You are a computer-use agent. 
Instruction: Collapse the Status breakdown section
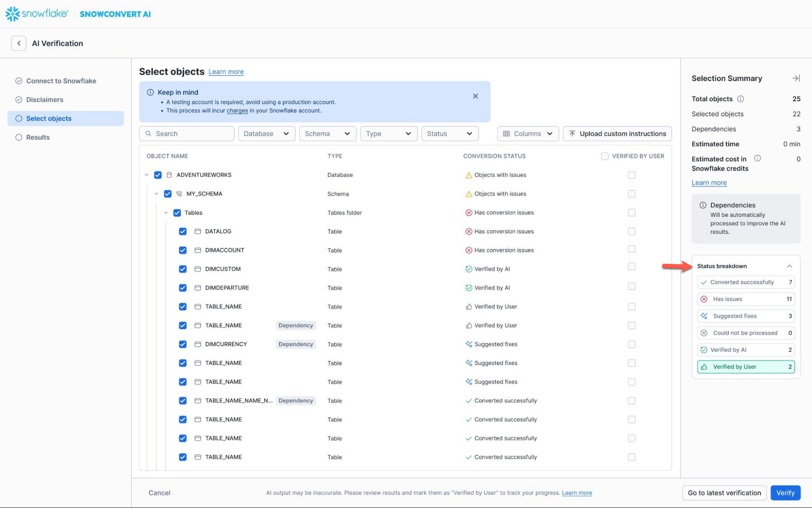(789, 266)
